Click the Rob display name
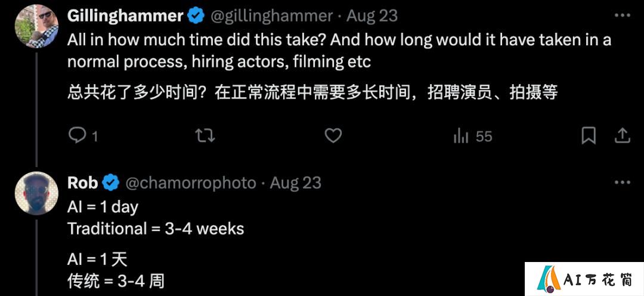The image size is (644, 296). (x=82, y=183)
